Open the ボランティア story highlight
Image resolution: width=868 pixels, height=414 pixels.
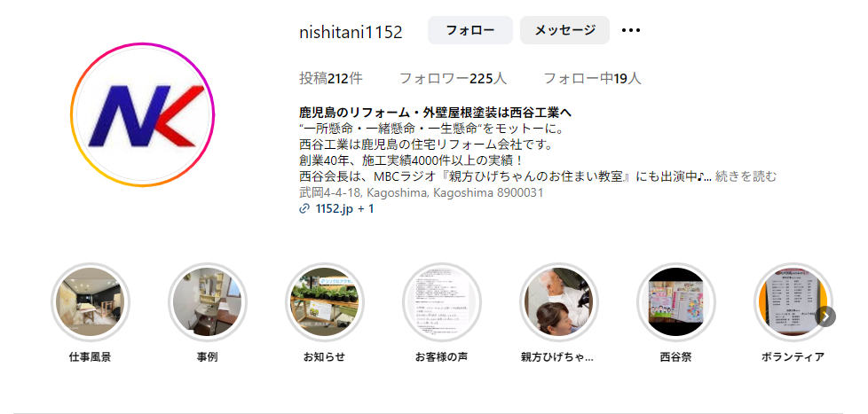point(793,301)
